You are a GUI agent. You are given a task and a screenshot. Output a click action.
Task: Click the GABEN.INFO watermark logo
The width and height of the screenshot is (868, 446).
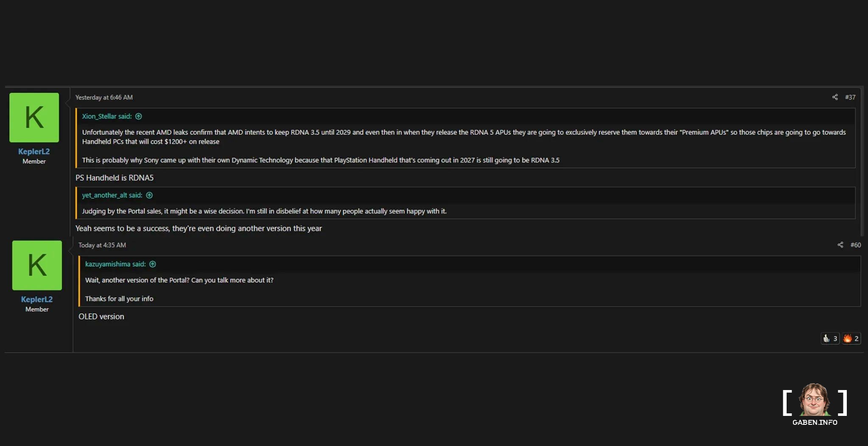click(814, 404)
